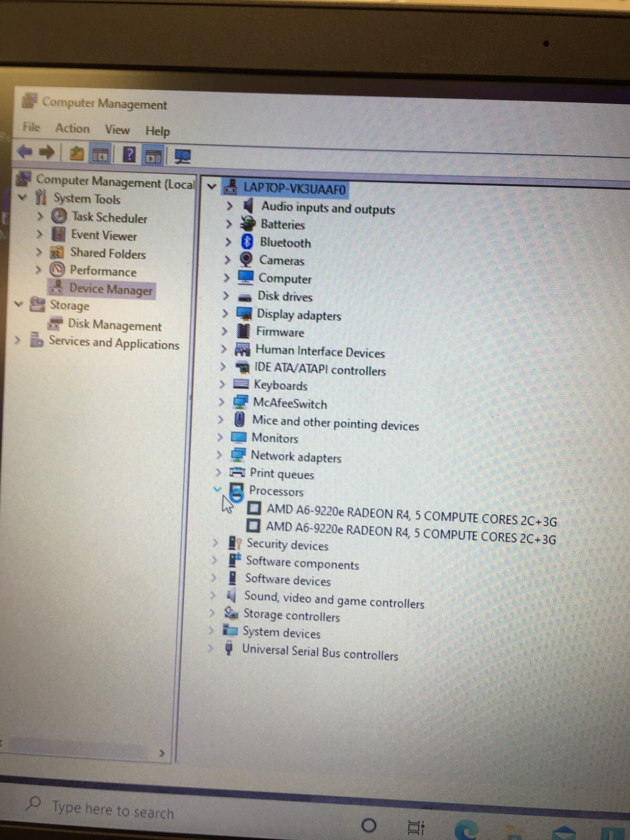Select Device Manager in the left tree
Viewport: 630px width, 840px height.
click(111, 289)
